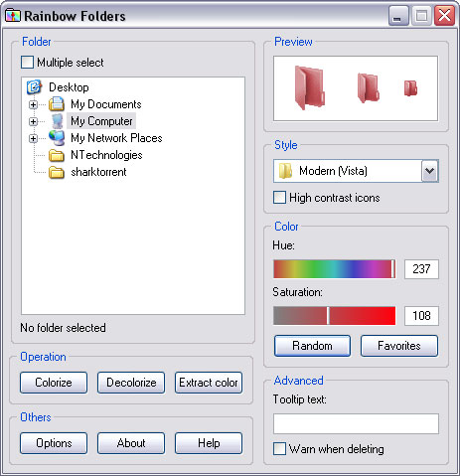Click the My Computer icon
Screen dimensions: 460x476
(57, 121)
